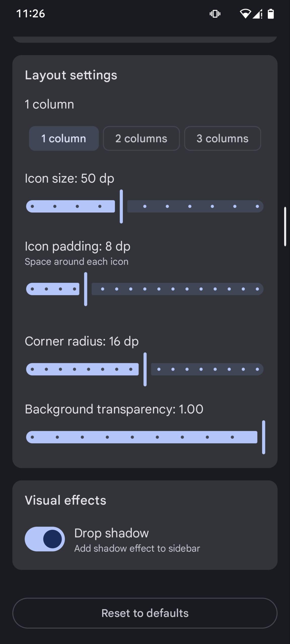290x644 pixels.
Task: Click the Drop shadow label text
Action: [x=112, y=533]
